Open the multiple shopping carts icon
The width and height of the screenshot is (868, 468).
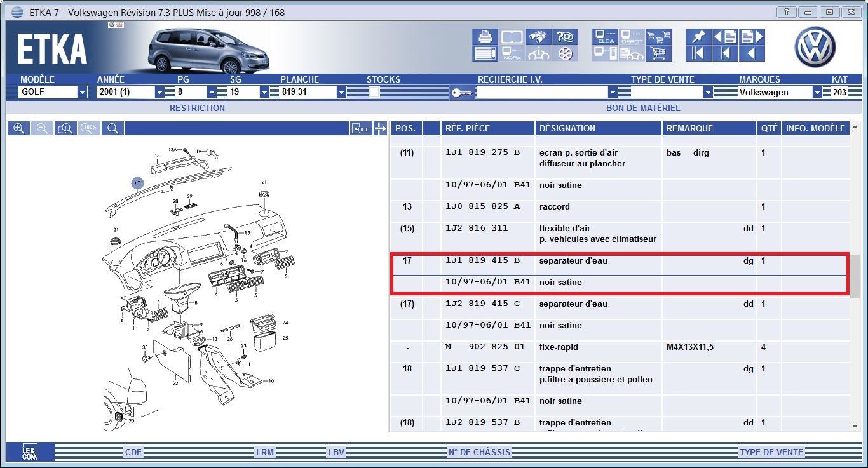(659, 37)
